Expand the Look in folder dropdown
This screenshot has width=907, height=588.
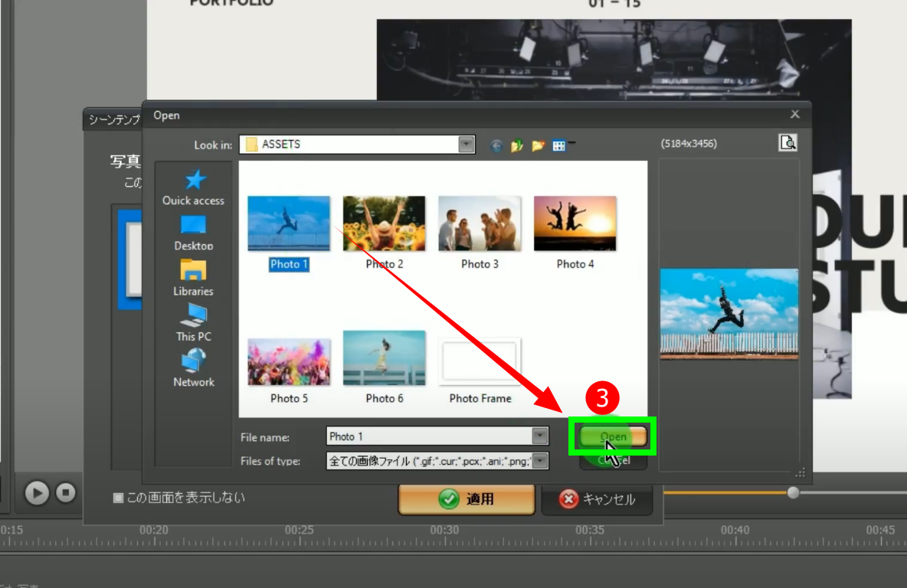click(466, 145)
